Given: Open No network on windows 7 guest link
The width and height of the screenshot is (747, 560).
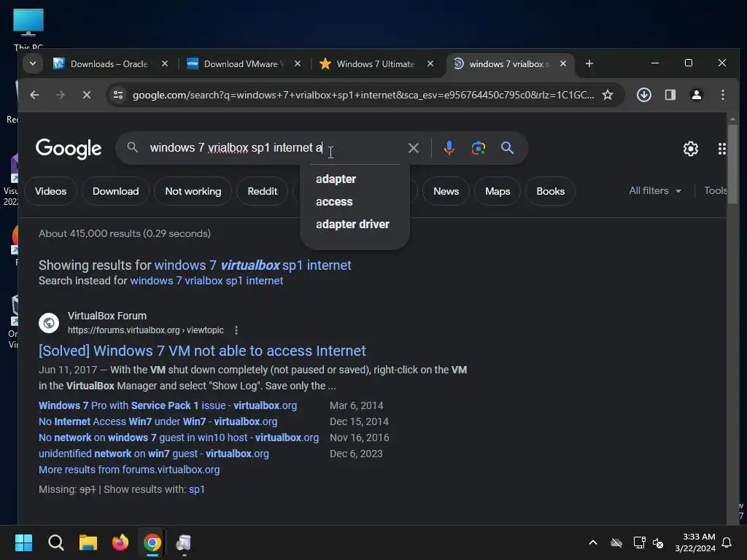Looking at the screenshot, I should coord(179,437).
